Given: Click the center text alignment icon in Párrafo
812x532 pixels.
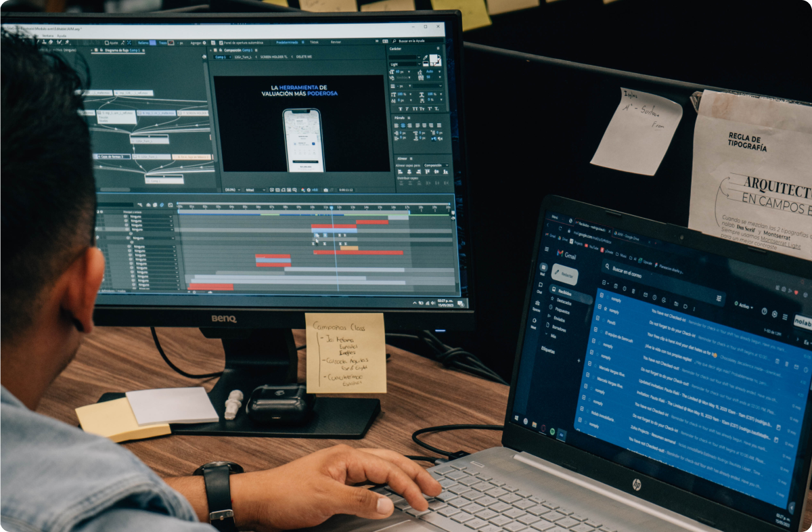Looking at the screenshot, I should tap(403, 125).
